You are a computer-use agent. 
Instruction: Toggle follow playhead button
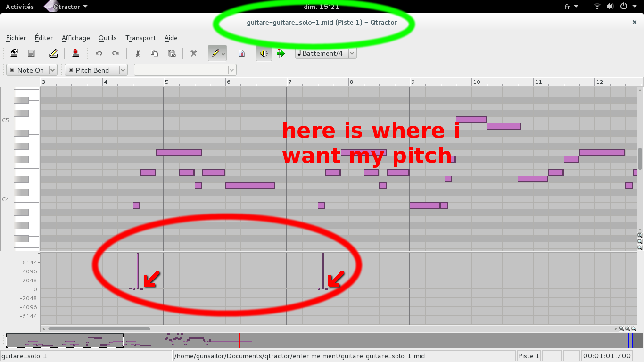click(x=281, y=53)
